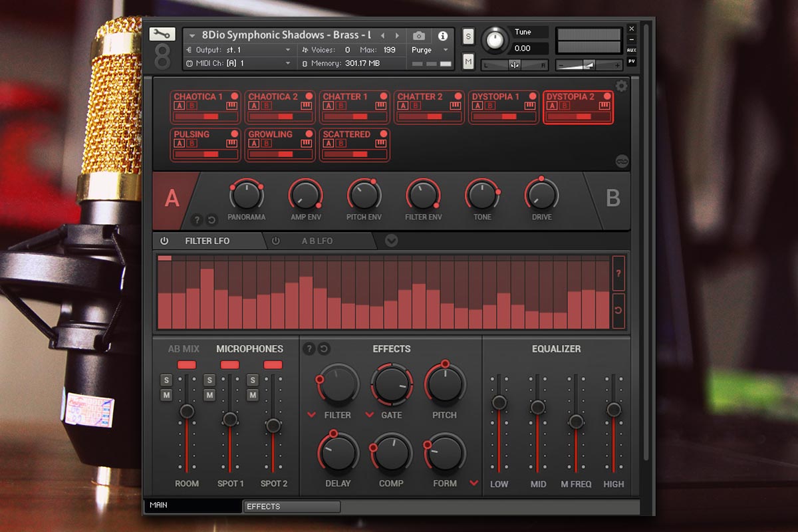
Task: Click the keyboard icon on CHAOTICA 1
Action: (232, 106)
